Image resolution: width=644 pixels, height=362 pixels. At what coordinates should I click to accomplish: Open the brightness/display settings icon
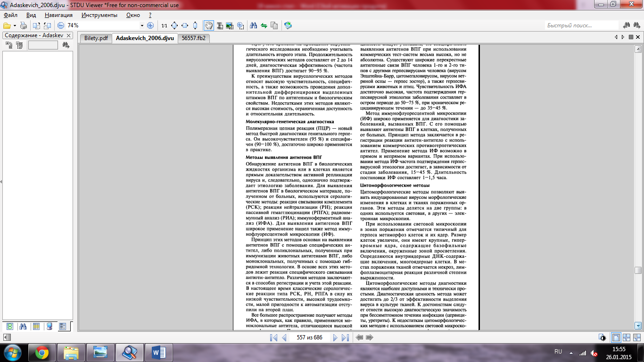click(603, 337)
